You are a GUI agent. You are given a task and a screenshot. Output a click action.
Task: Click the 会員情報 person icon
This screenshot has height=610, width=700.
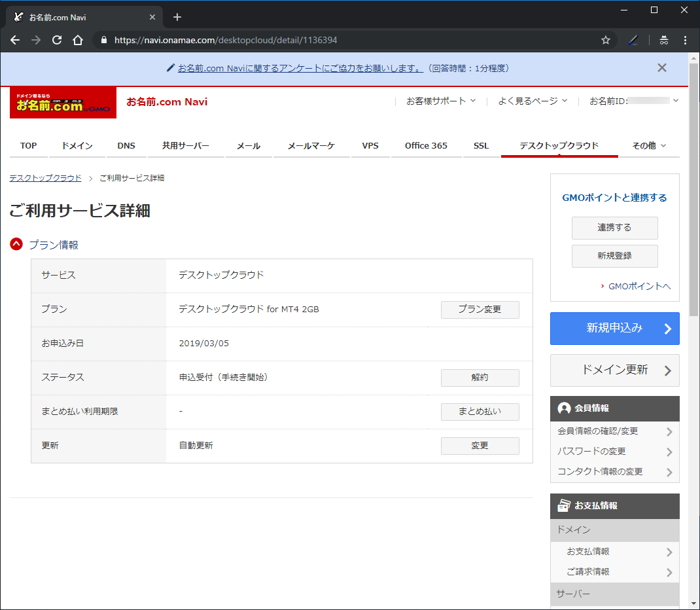tap(565, 408)
